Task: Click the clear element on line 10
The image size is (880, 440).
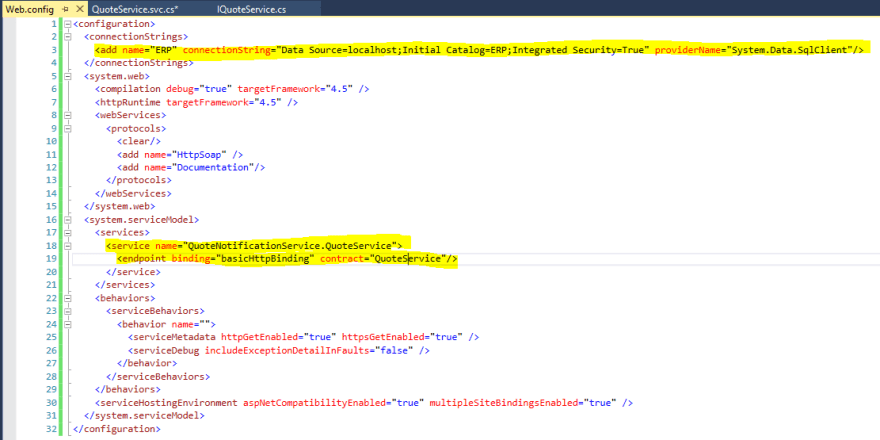Action: coord(139,141)
